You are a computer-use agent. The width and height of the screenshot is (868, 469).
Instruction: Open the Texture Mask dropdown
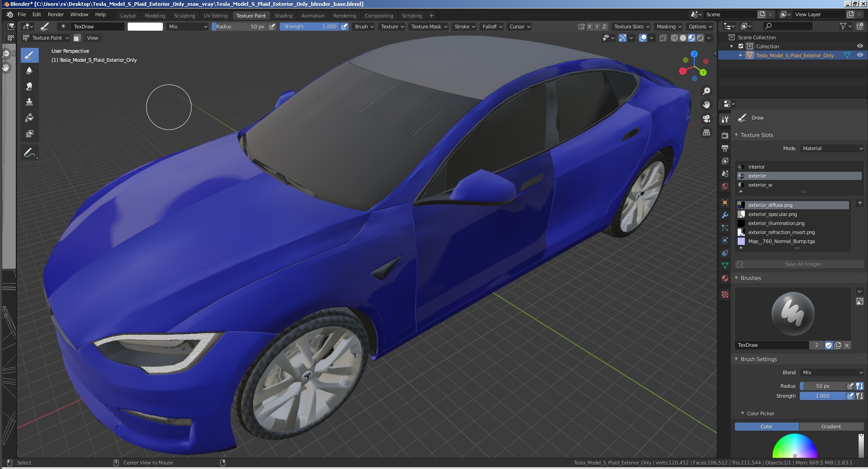(x=429, y=27)
